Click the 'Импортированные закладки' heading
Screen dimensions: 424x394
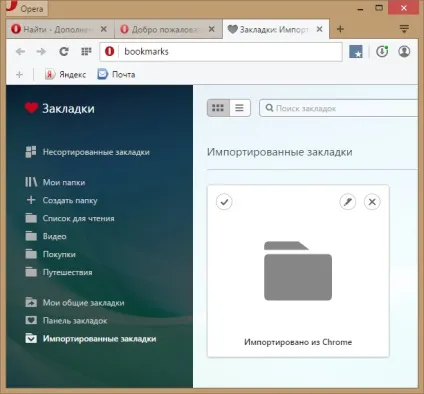point(279,152)
